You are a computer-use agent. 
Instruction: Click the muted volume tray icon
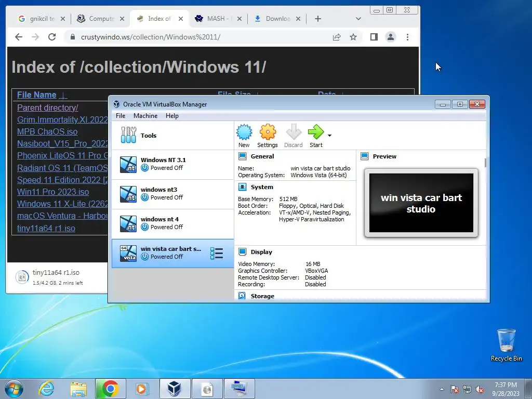click(480, 389)
